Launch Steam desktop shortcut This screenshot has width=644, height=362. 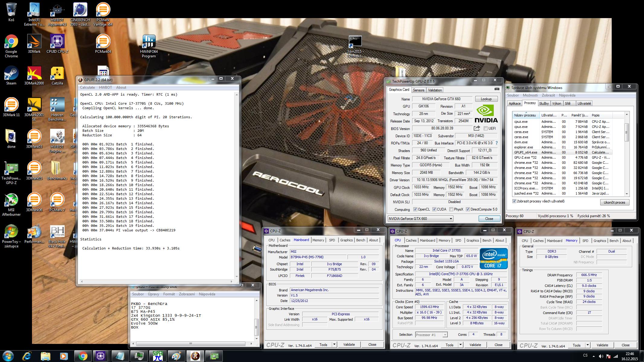(11, 75)
